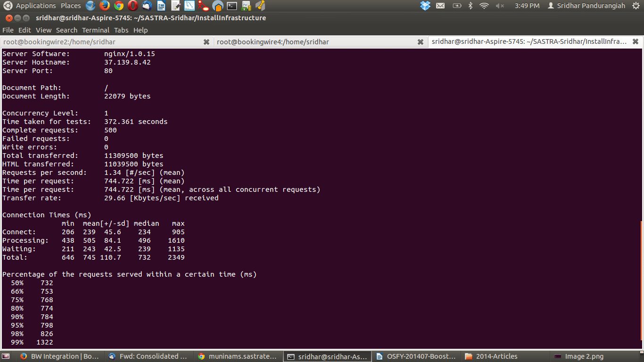644x362 pixels.
Task: Open the Wi-Fi network indicator
Action: 484,6
